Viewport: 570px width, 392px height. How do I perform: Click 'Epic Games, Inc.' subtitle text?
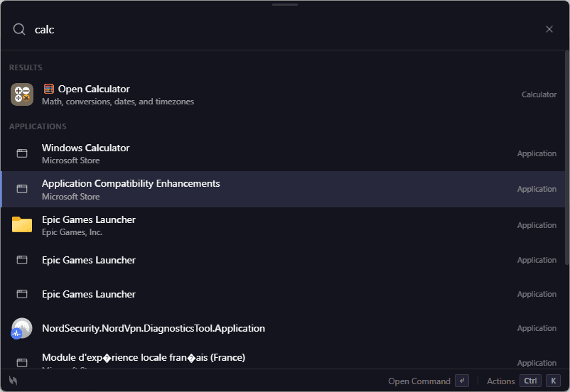[x=72, y=232]
